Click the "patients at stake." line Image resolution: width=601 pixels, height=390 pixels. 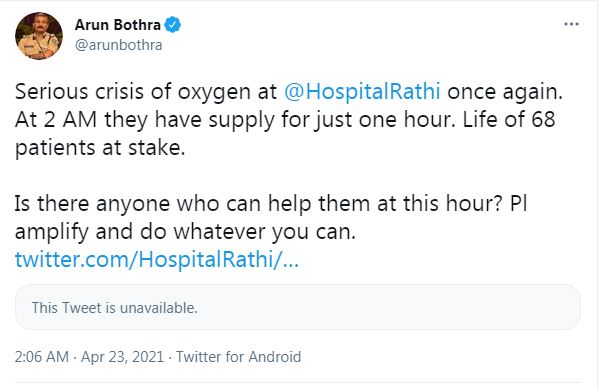[100, 148]
